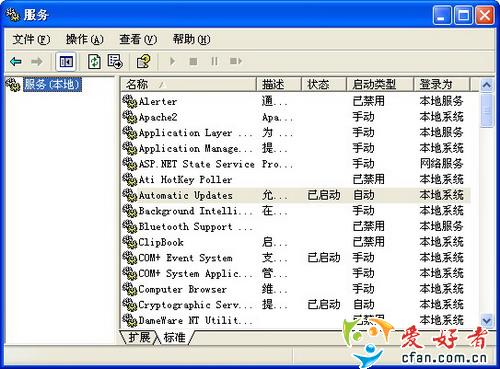Screen dimensions: 500x369
Task: Select the COM+ Event System row
Action: pyautogui.click(x=296, y=258)
